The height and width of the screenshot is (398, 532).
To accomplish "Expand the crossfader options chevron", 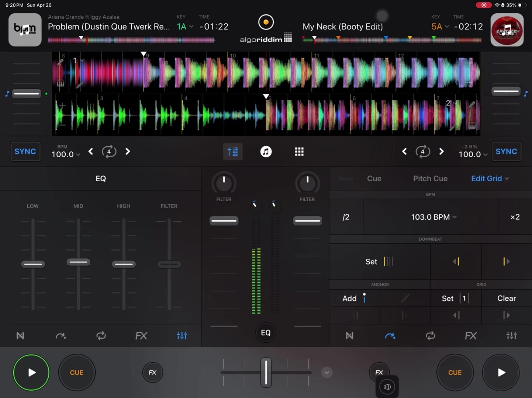I will [x=327, y=373].
